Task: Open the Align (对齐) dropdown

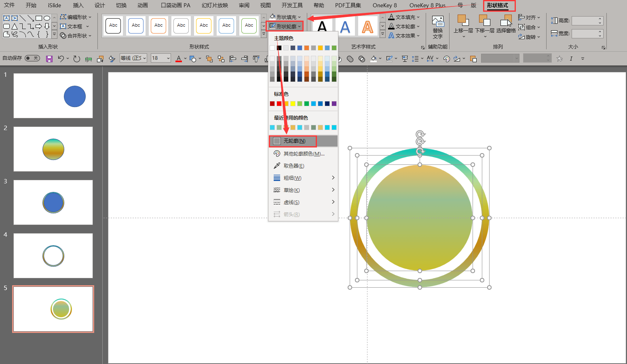Action: pyautogui.click(x=529, y=17)
